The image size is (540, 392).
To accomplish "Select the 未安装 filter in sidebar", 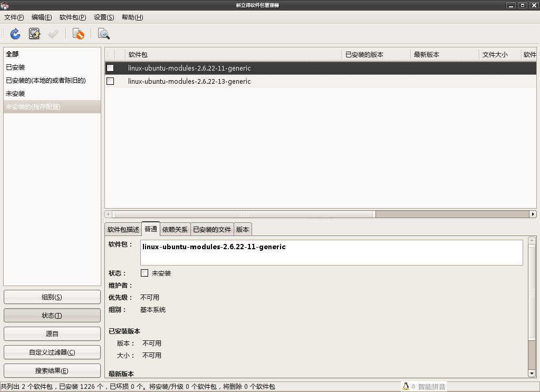I will pos(52,93).
